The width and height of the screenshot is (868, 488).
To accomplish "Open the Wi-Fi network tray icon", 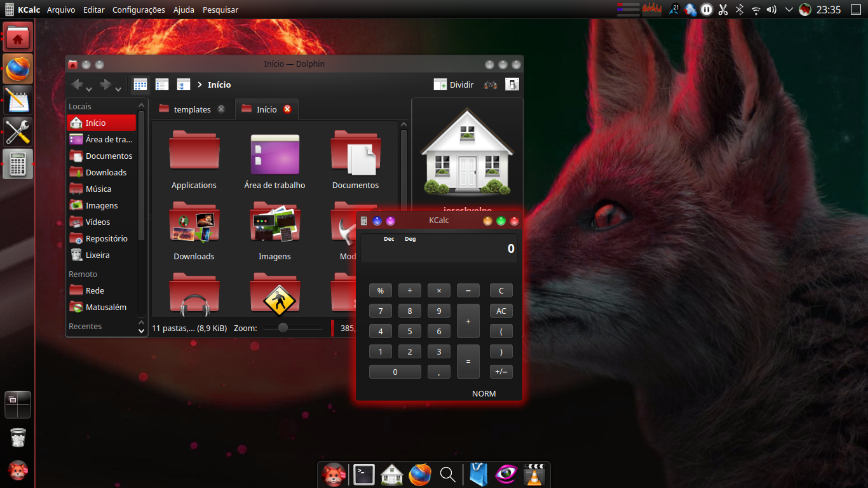I will pyautogui.click(x=756, y=10).
